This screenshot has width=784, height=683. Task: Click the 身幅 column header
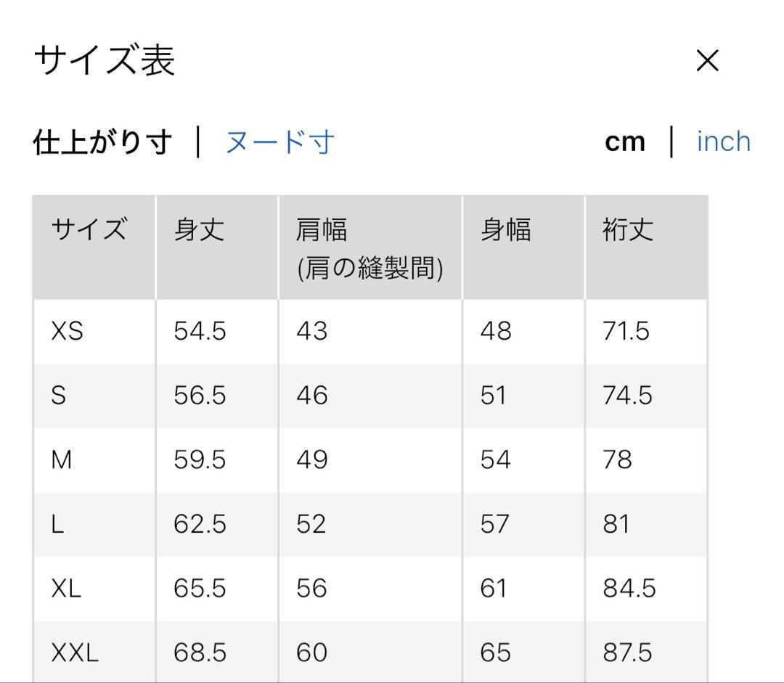(x=505, y=229)
